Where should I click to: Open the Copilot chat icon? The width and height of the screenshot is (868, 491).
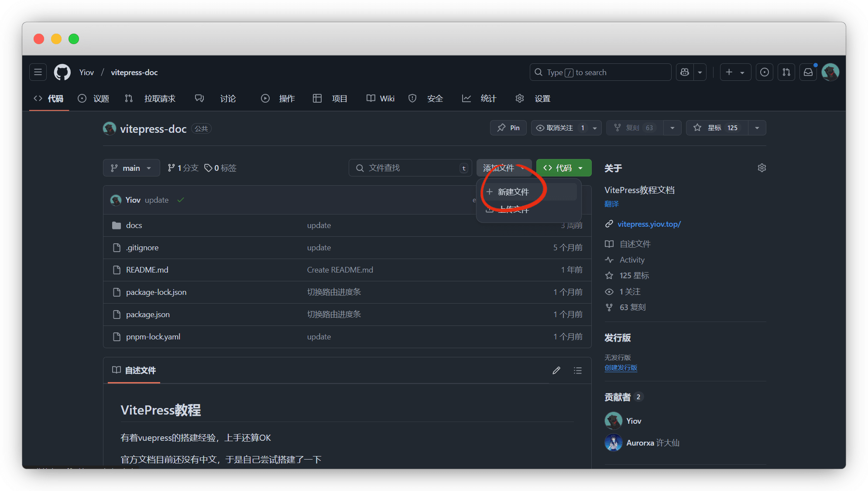[685, 72]
